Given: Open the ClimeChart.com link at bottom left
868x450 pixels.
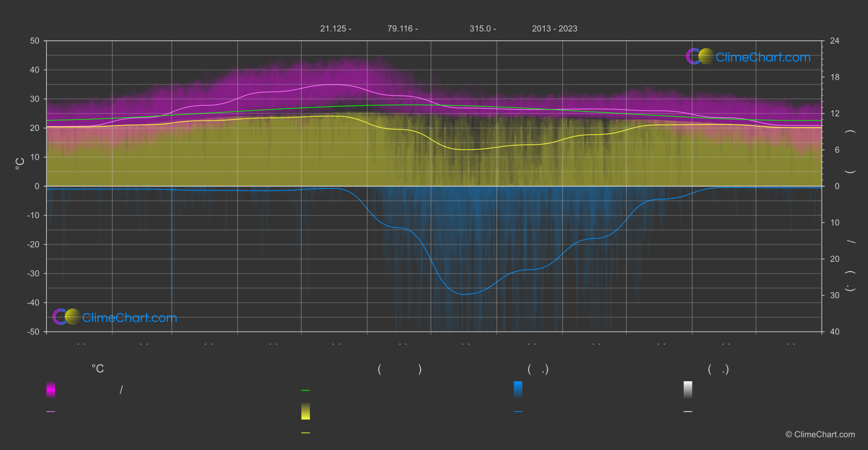Looking at the screenshot, I should pyautogui.click(x=130, y=318).
